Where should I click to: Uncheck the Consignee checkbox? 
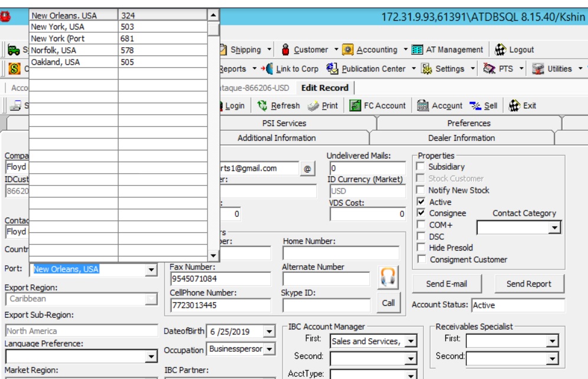(421, 213)
